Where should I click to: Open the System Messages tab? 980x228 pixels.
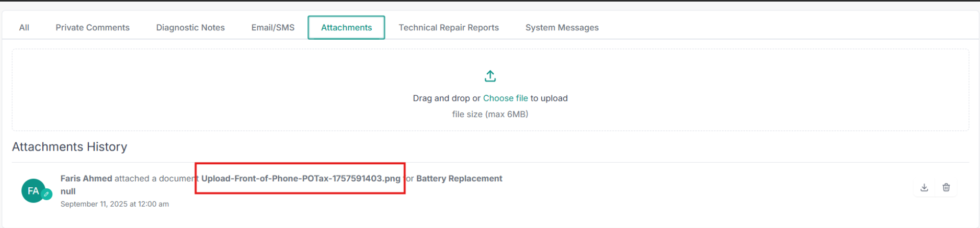click(x=562, y=28)
